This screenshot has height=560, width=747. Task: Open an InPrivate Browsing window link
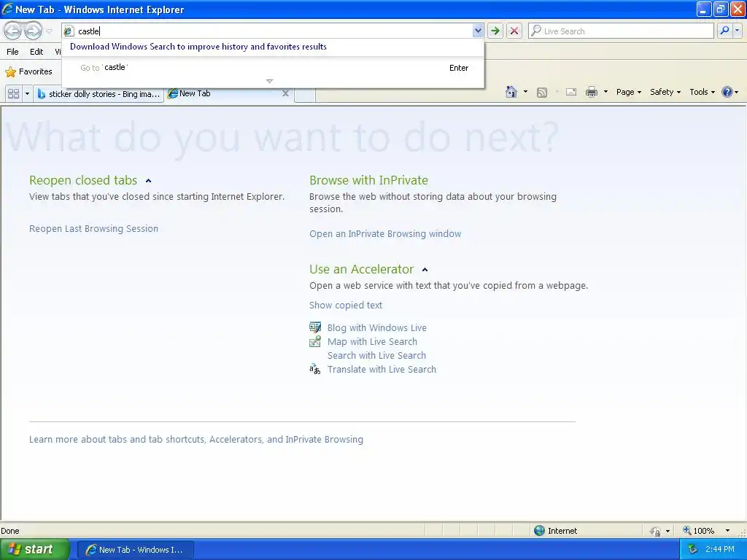click(385, 234)
